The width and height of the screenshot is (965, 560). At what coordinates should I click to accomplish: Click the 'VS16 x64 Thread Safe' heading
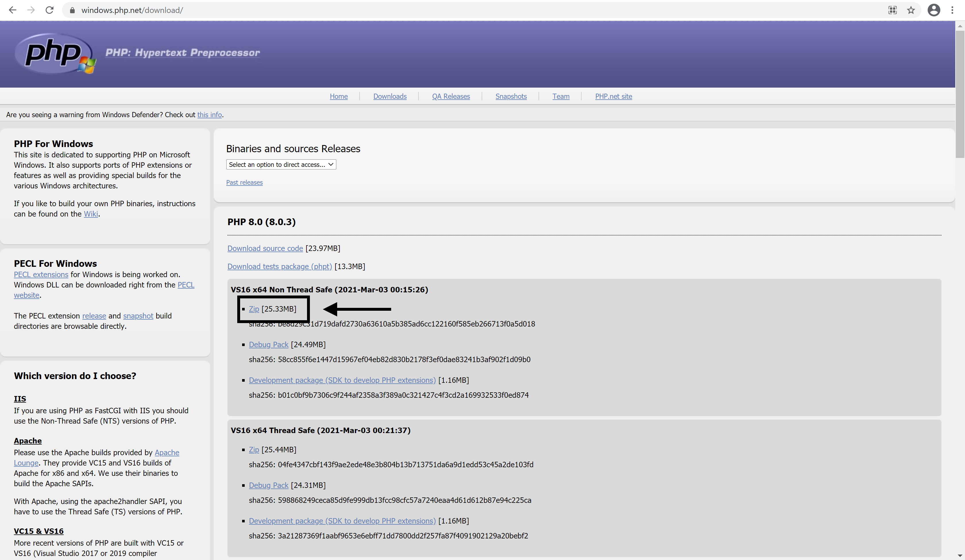[x=321, y=430]
